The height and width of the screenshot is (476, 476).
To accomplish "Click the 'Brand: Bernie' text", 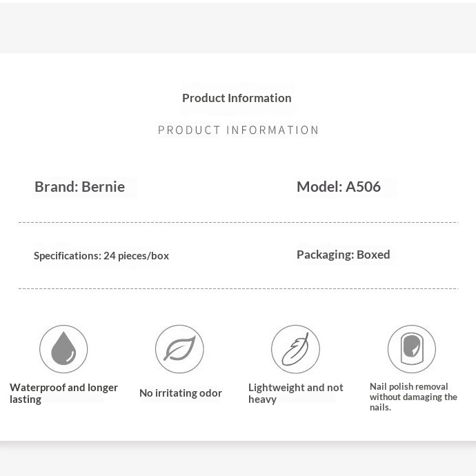I will point(79,187).
